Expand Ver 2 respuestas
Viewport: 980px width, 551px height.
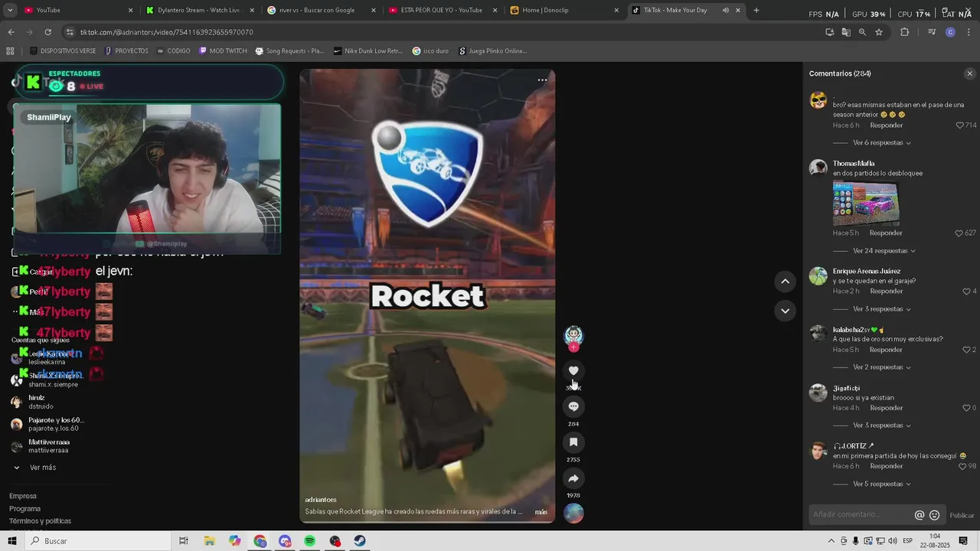(x=881, y=367)
